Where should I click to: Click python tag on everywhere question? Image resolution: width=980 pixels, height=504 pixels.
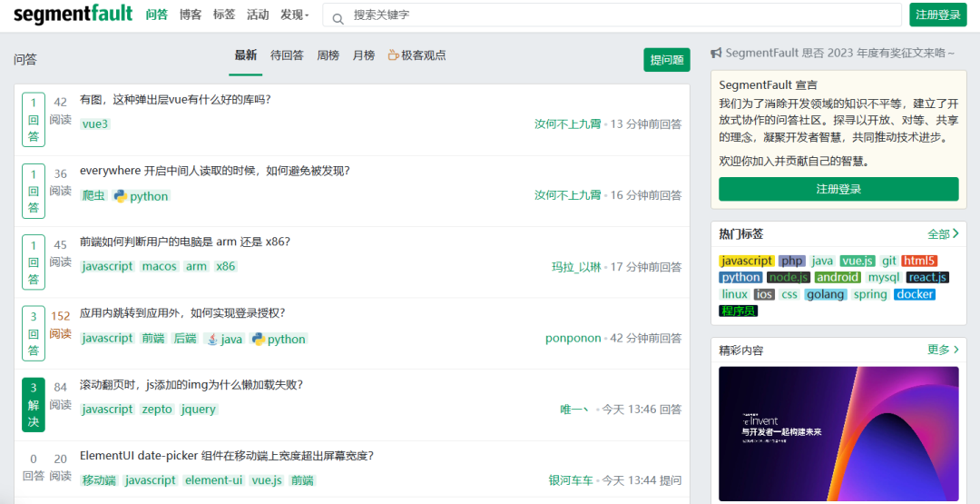142,196
